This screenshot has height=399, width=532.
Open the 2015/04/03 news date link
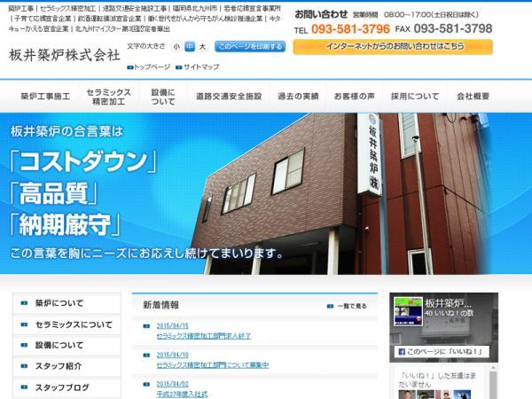(172, 384)
